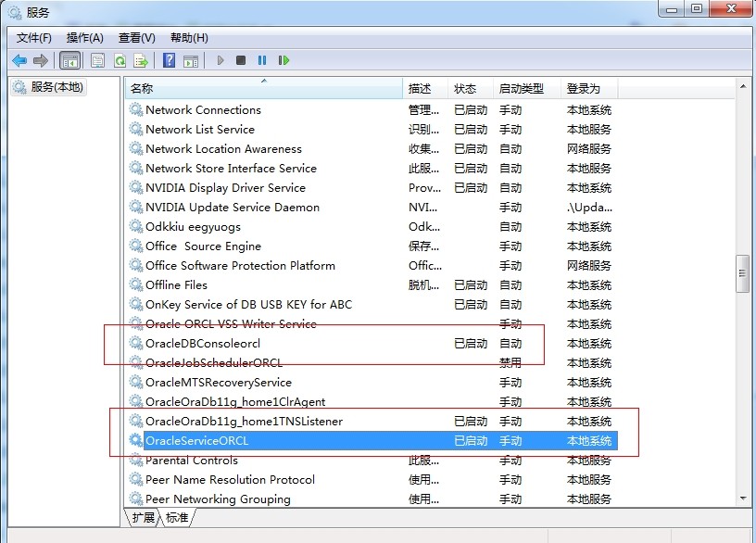Open the 操作(A) menu
The height and width of the screenshot is (543, 756).
coord(85,38)
